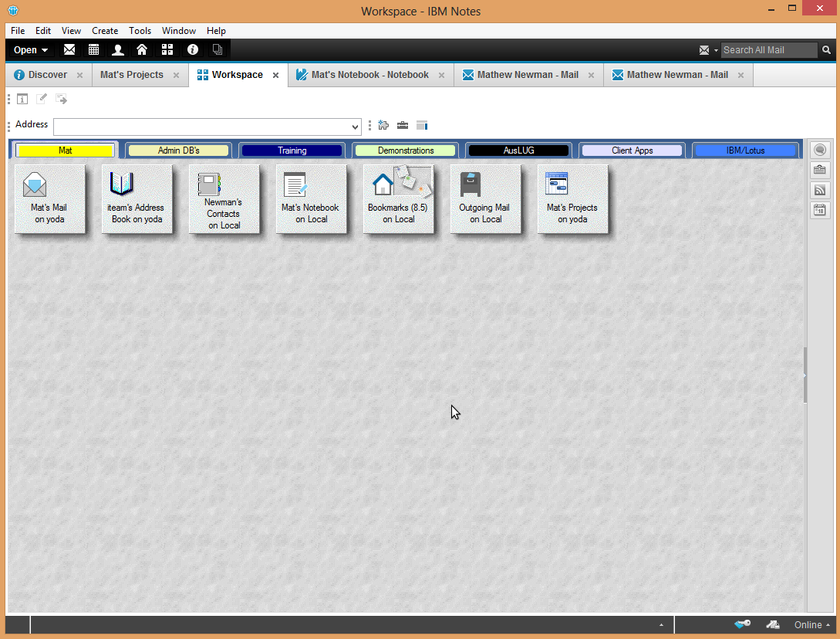Click the properties icon below tabs
Viewport: 840px width, 639px height.
pos(22,100)
